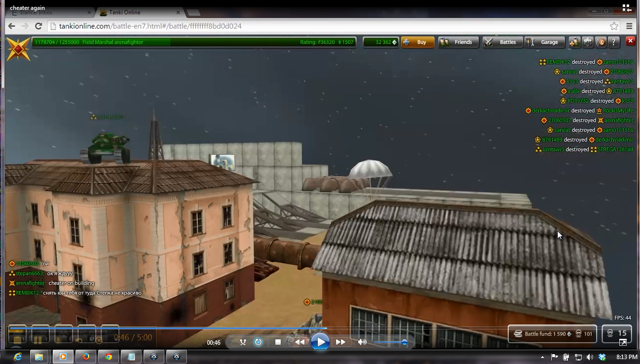Click 'REMBIK12 destroyed samo161616' feed line
The image size is (640, 364).
tap(586, 62)
